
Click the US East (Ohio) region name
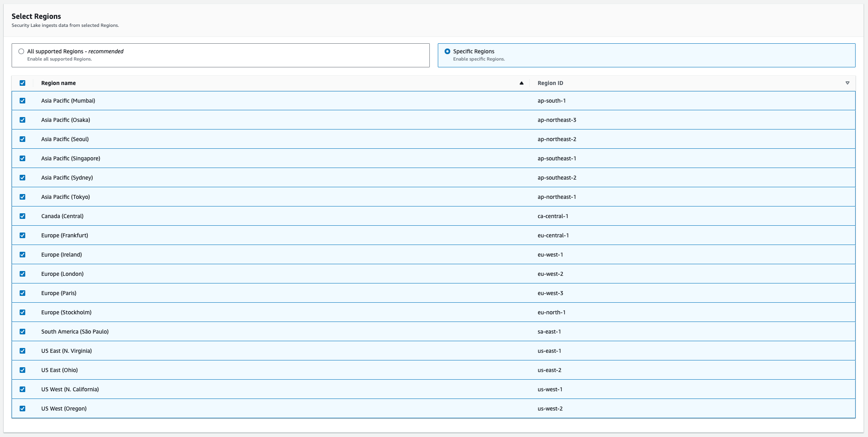tap(59, 370)
